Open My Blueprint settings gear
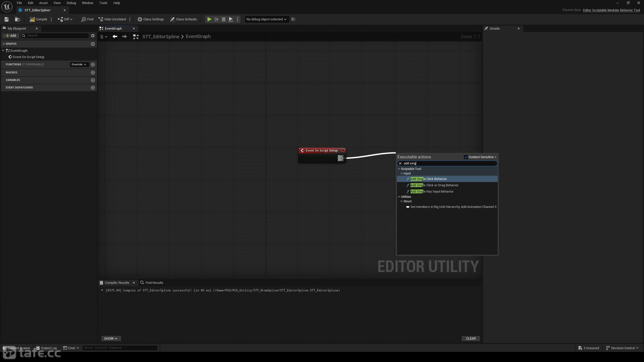The image size is (644, 362). (x=93, y=36)
